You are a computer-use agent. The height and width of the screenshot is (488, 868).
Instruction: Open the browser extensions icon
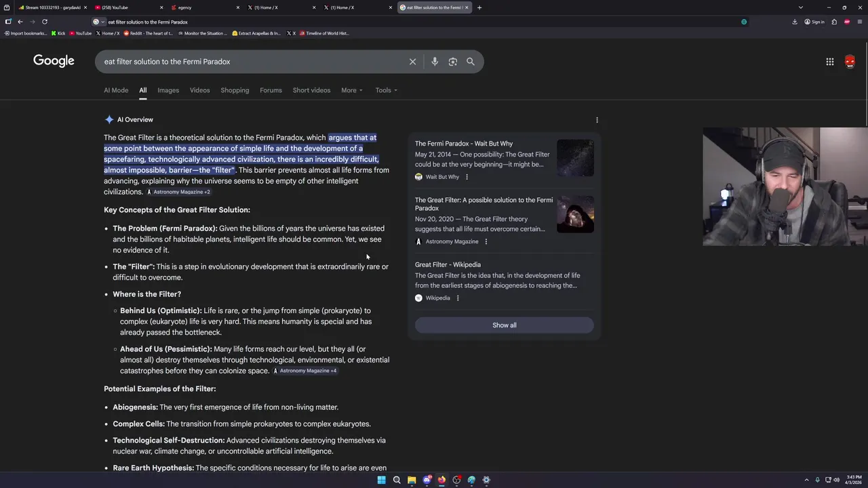pyautogui.click(x=834, y=22)
